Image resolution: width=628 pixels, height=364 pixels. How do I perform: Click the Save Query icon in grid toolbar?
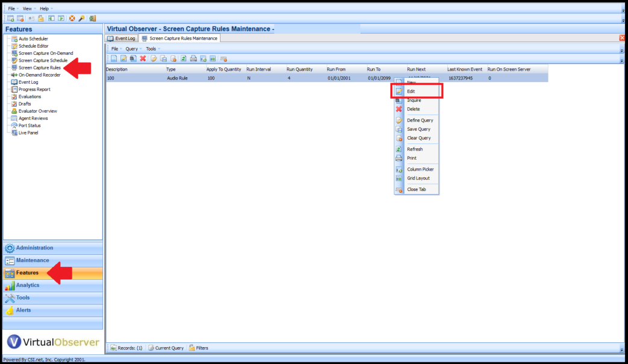point(163,59)
